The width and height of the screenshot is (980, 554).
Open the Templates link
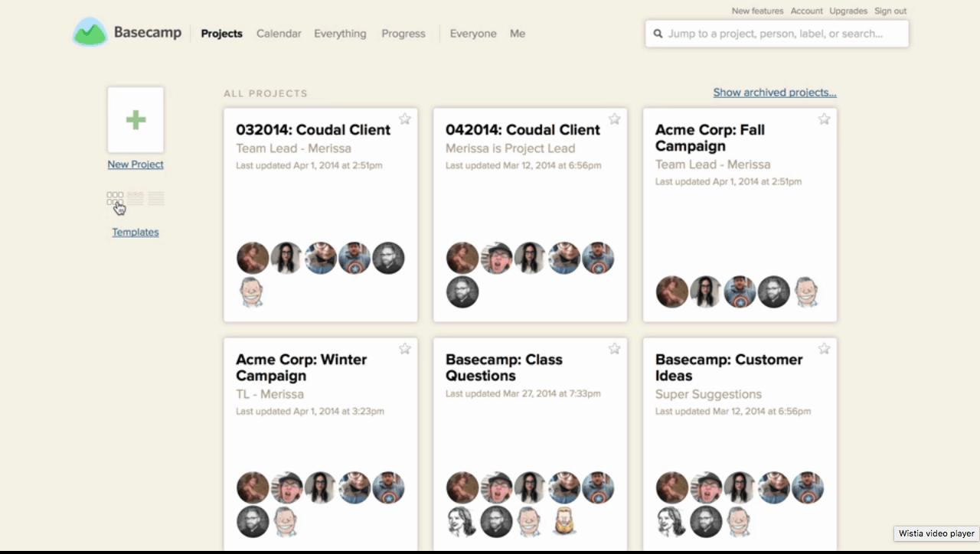tap(136, 233)
